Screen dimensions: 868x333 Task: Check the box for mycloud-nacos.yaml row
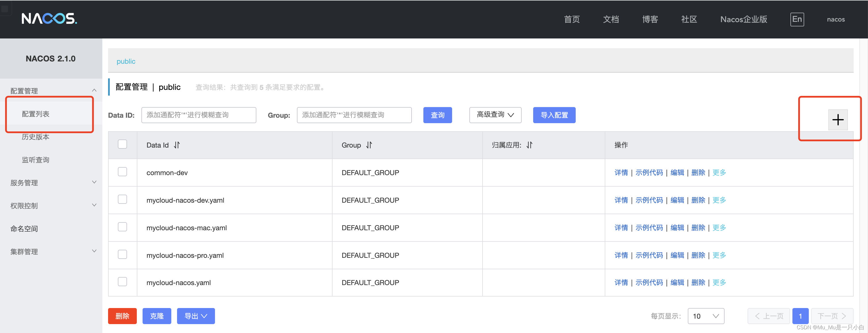122,282
